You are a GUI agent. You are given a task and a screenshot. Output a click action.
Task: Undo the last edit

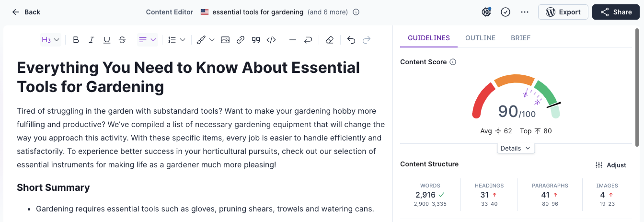[x=351, y=40]
